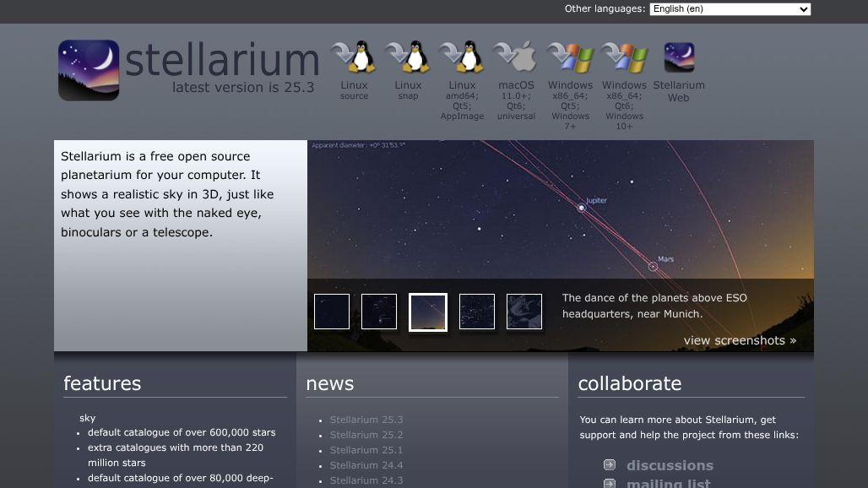The image size is (868, 488).
Task: Download the Linux source package
Action: [354, 57]
